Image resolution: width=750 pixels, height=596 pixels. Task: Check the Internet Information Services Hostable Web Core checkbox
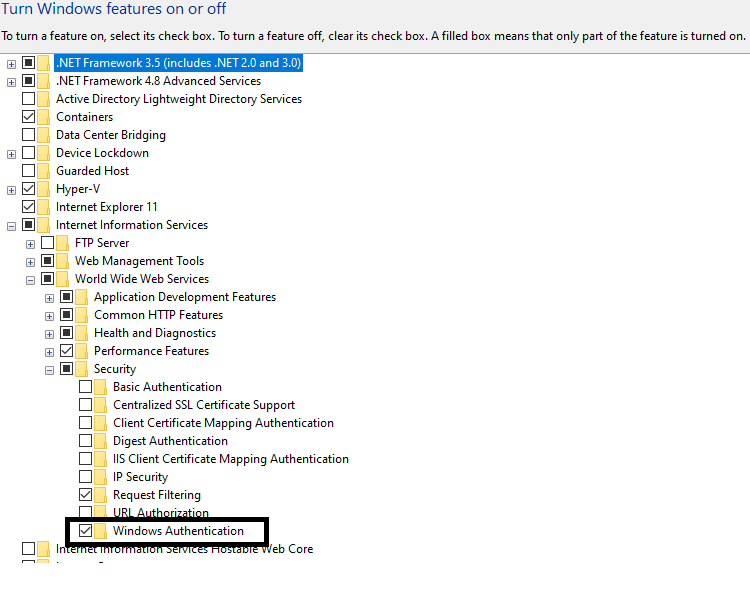tap(29, 548)
